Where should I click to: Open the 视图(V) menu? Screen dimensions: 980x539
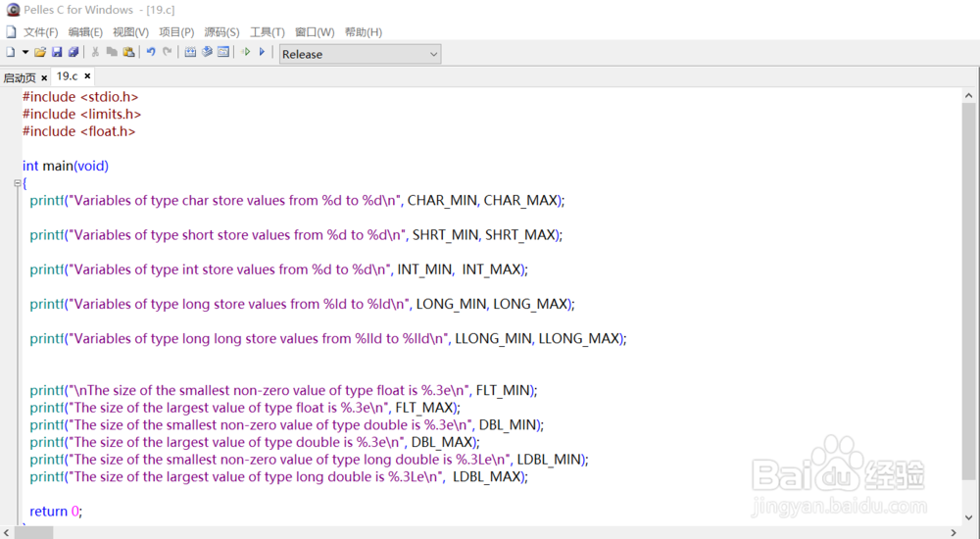pos(130,32)
